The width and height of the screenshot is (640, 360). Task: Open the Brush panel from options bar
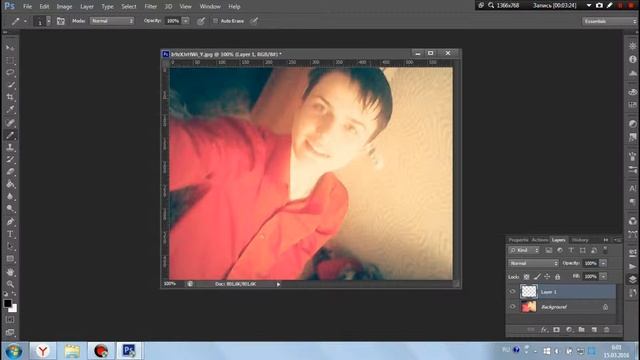tap(60, 21)
